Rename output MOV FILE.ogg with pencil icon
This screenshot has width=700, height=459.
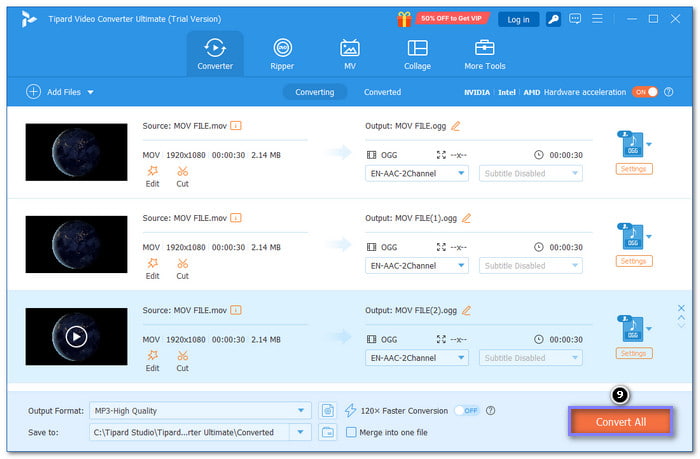pos(455,126)
